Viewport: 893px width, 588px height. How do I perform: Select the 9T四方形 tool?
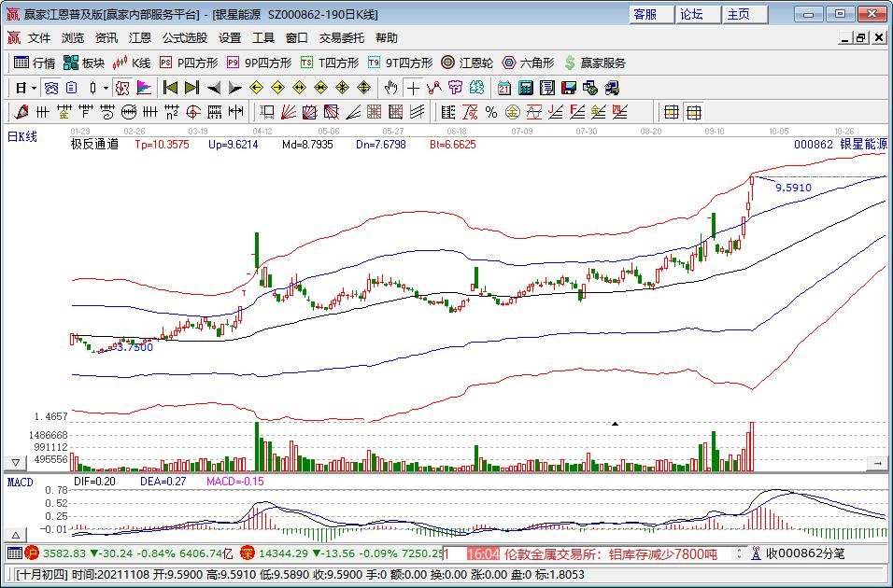400,63
